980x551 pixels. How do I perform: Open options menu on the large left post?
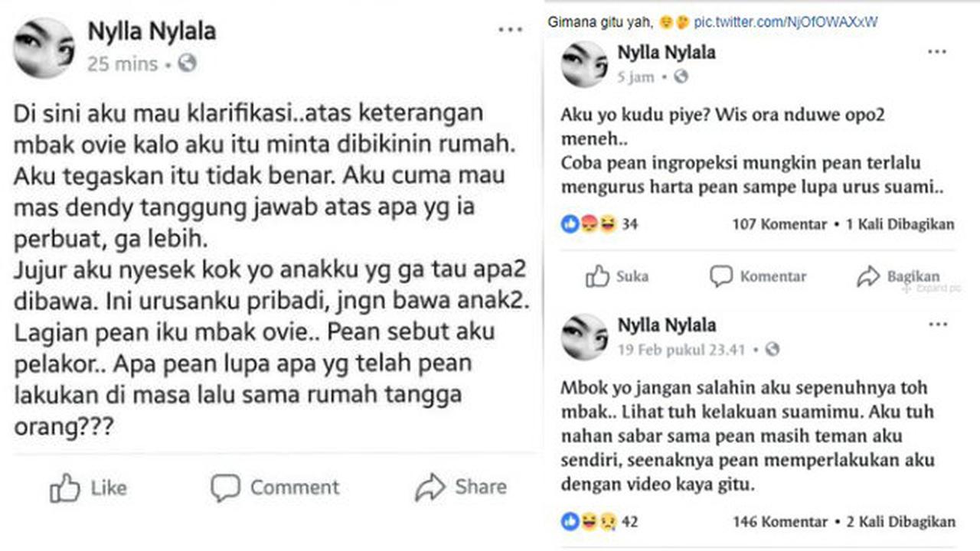click(x=510, y=30)
